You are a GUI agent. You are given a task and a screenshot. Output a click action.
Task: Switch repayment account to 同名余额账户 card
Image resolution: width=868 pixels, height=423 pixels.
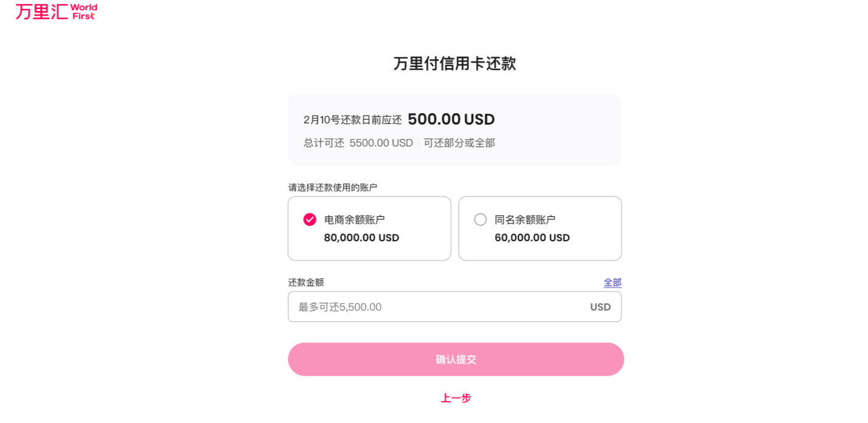point(540,228)
